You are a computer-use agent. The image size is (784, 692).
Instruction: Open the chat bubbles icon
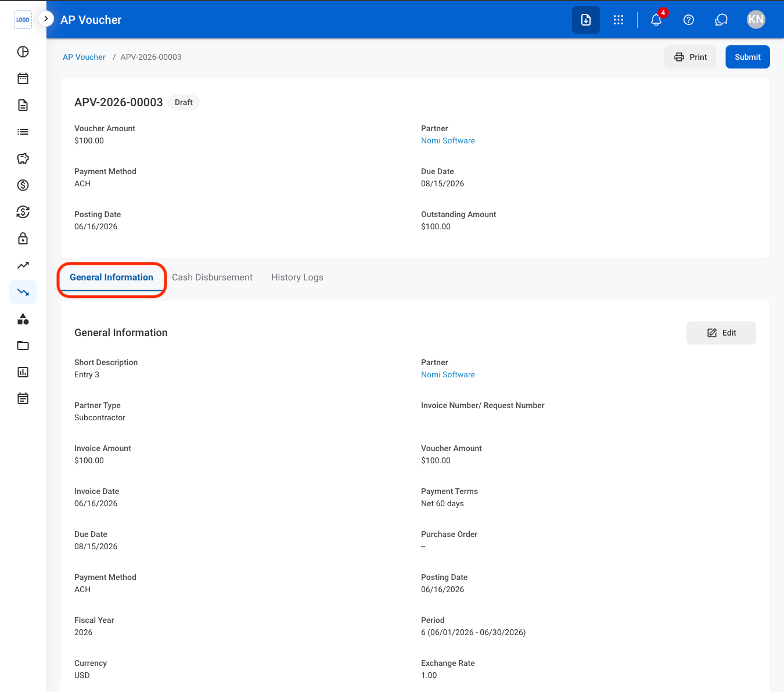(x=721, y=20)
